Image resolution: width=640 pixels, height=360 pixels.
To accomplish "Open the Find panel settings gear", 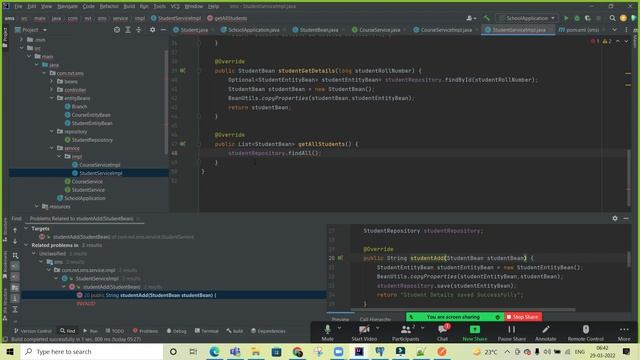I will tap(615, 218).
